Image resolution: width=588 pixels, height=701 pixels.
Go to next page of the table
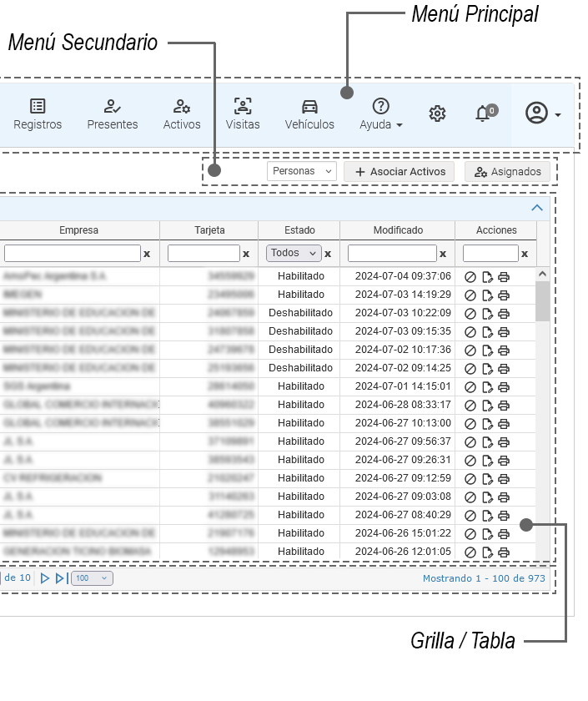pyautogui.click(x=46, y=578)
